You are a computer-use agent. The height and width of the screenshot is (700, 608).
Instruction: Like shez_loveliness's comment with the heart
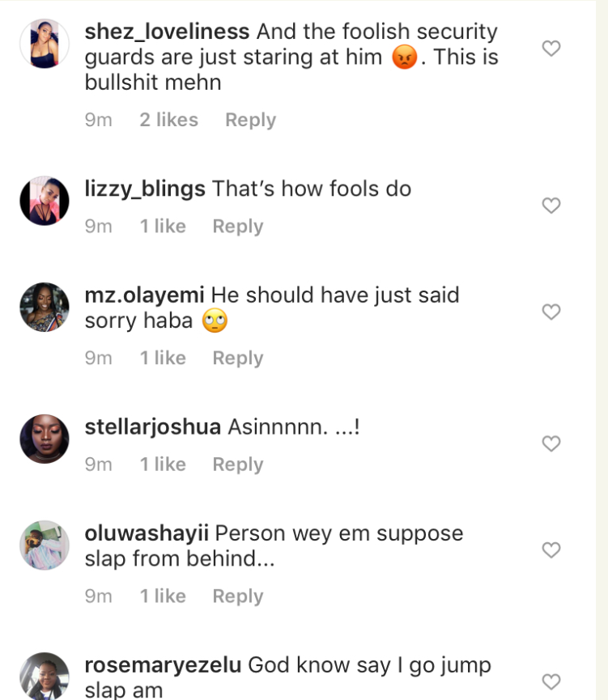551,49
